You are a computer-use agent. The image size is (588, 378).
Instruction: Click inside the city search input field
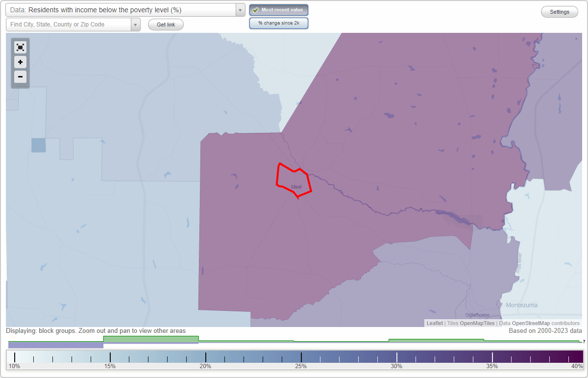tap(69, 24)
